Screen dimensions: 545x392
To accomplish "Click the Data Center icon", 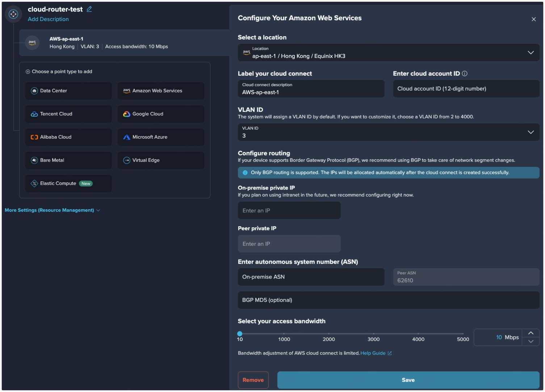I will [x=34, y=91].
